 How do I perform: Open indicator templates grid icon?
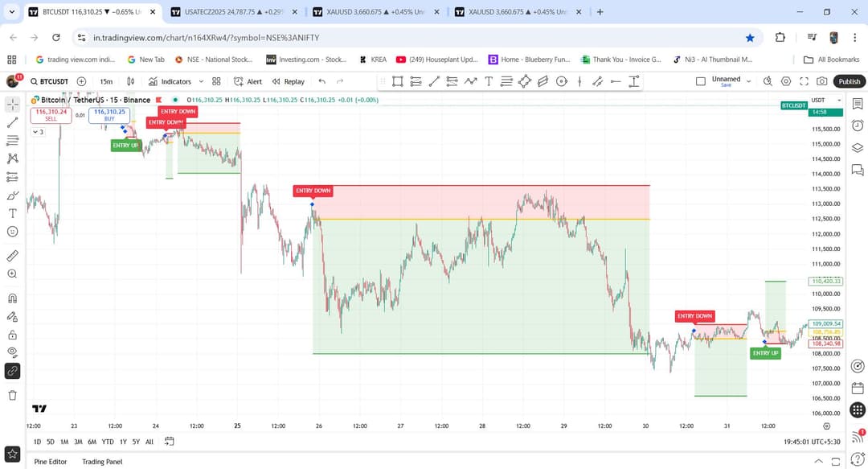click(x=216, y=81)
